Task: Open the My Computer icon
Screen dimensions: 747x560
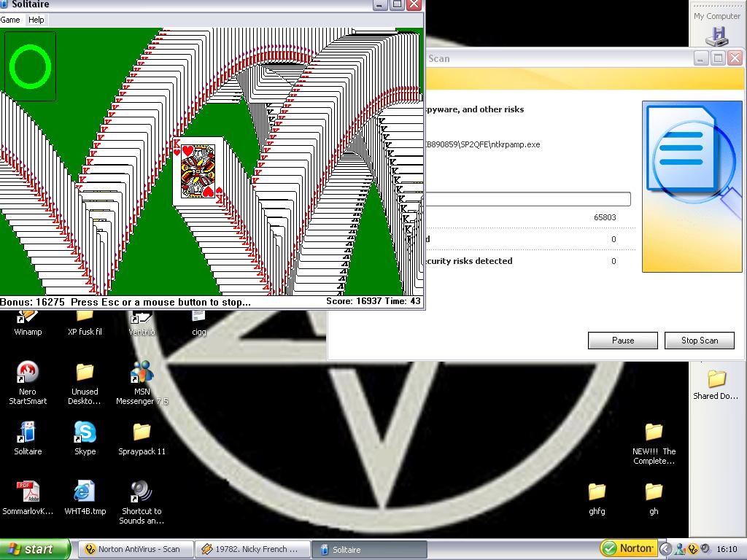Action: (x=717, y=28)
